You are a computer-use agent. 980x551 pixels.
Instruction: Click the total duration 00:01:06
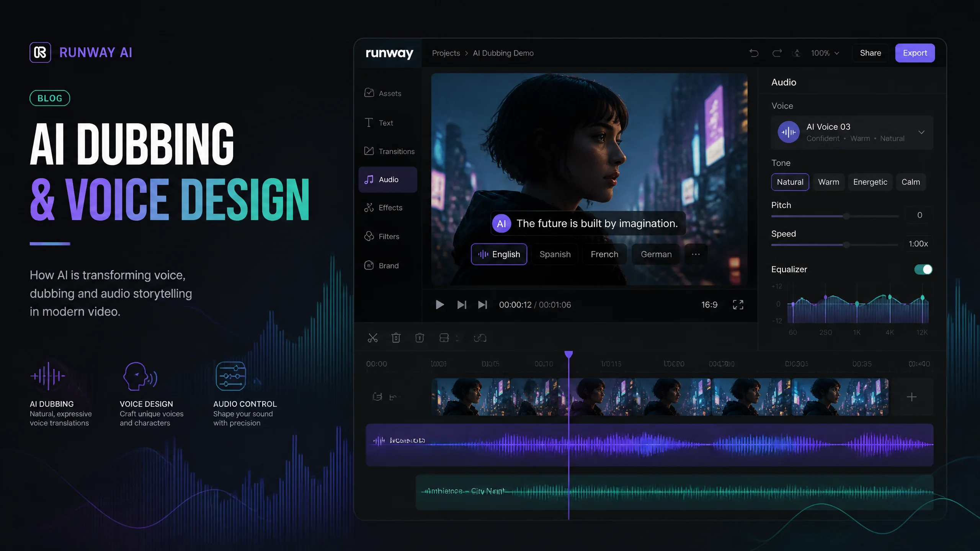tap(555, 305)
